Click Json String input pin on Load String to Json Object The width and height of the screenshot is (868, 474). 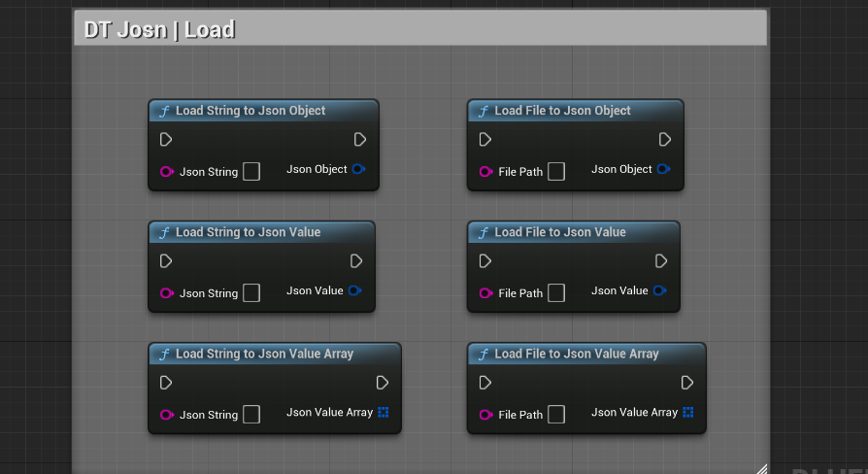click(166, 172)
